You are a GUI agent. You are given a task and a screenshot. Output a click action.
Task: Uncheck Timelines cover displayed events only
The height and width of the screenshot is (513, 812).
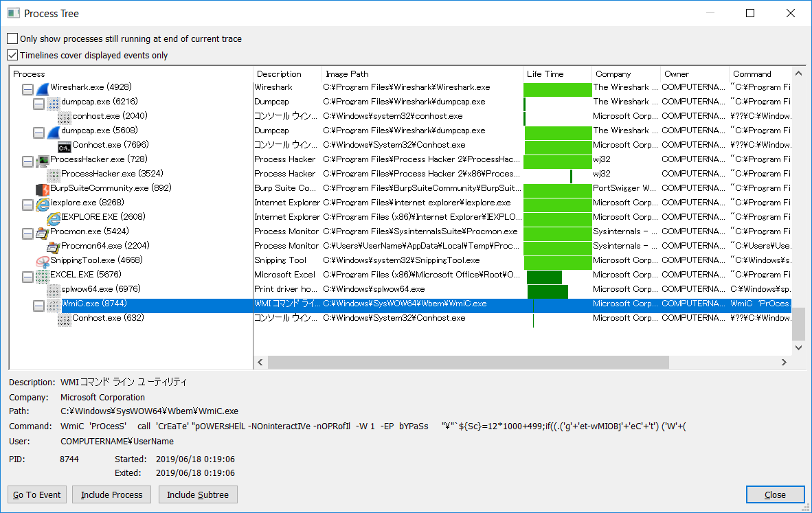click(x=12, y=55)
